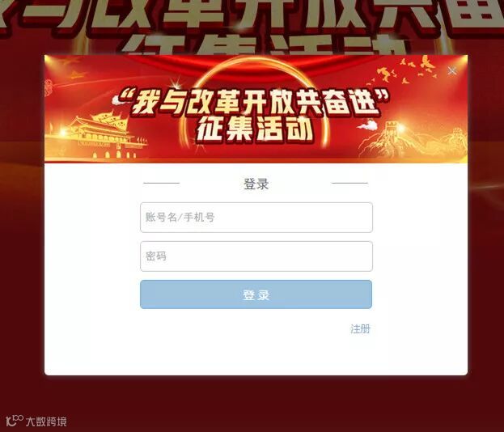Click the Great Wall illustration in banner
Image resolution: width=504 pixels, height=432 pixels.
point(415,140)
